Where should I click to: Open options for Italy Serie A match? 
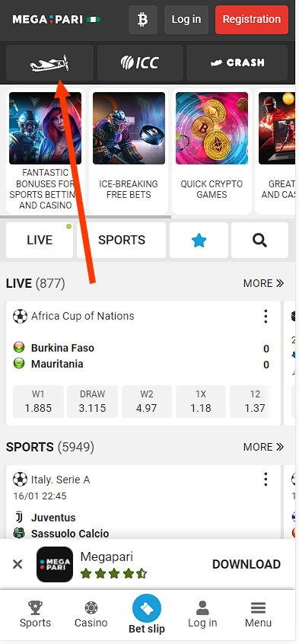point(266,480)
